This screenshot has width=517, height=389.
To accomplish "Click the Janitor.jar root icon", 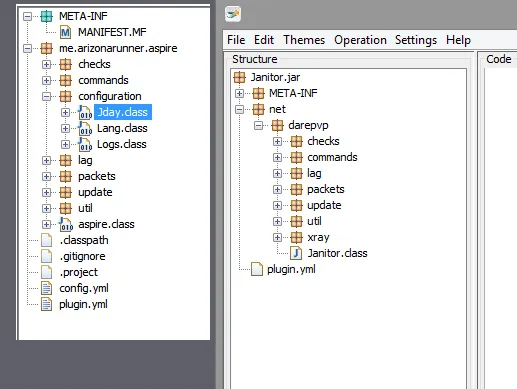I will 239,77.
